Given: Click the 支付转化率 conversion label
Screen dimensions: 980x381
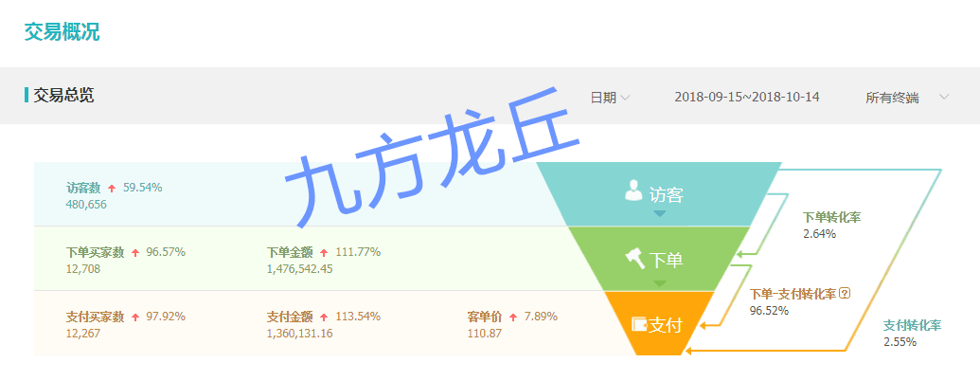Looking at the screenshot, I should coord(912,325).
